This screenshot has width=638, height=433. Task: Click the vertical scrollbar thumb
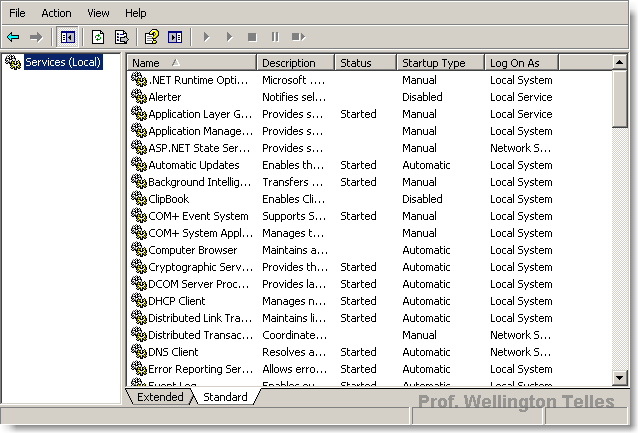click(619, 99)
